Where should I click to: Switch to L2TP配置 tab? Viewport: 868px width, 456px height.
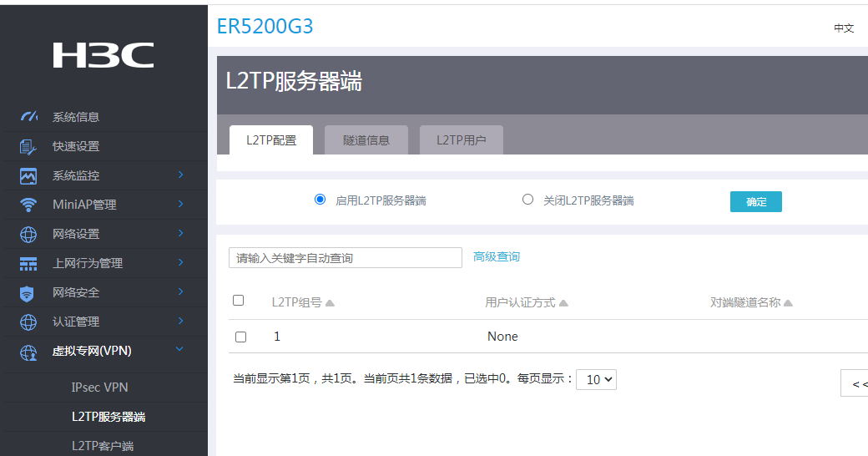(271, 139)
